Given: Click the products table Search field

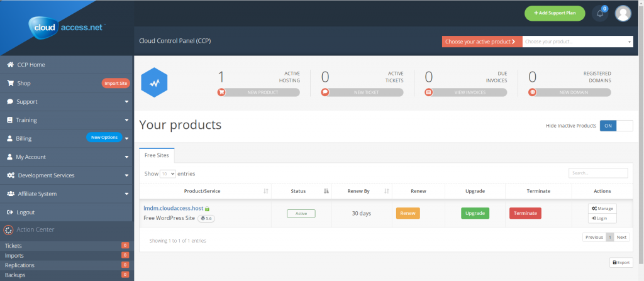Looking at the screenshot, I should click(597, 173).
